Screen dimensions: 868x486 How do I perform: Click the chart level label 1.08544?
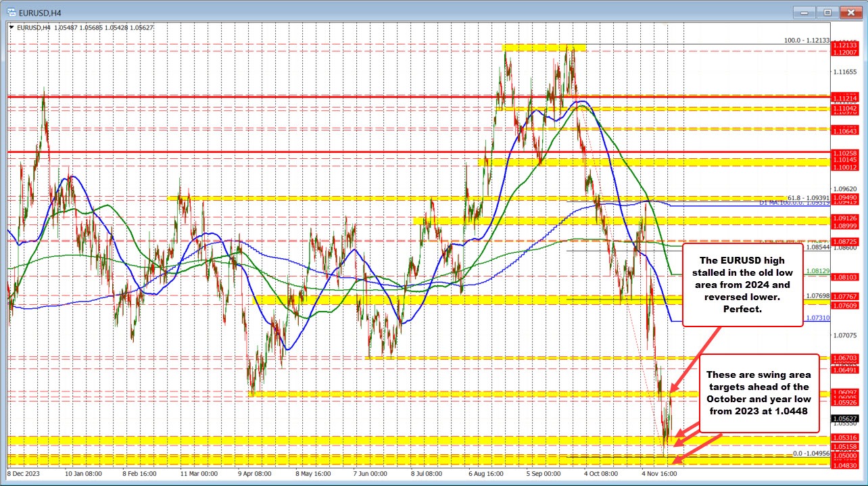(x=818, y=248)
